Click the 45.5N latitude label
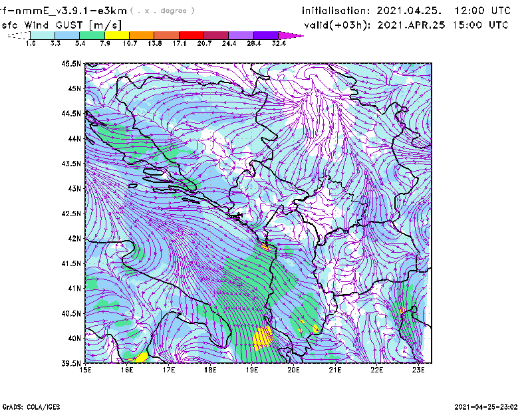This screenshot has height=411, width=532. pos(71,63)
